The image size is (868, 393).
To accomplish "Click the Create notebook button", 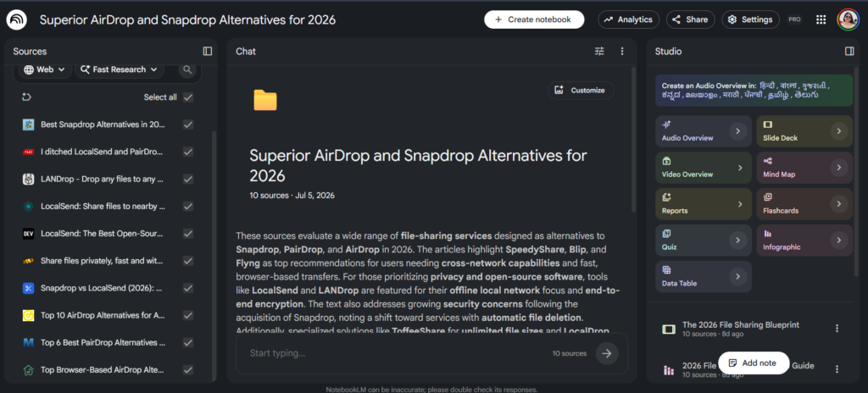I will click(534, 19).
